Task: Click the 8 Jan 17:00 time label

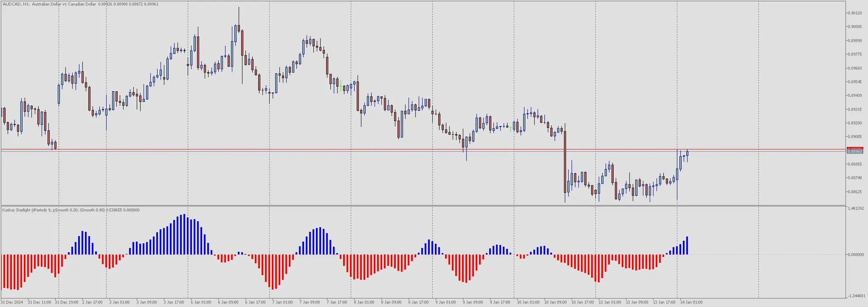Action: [418, 302]
